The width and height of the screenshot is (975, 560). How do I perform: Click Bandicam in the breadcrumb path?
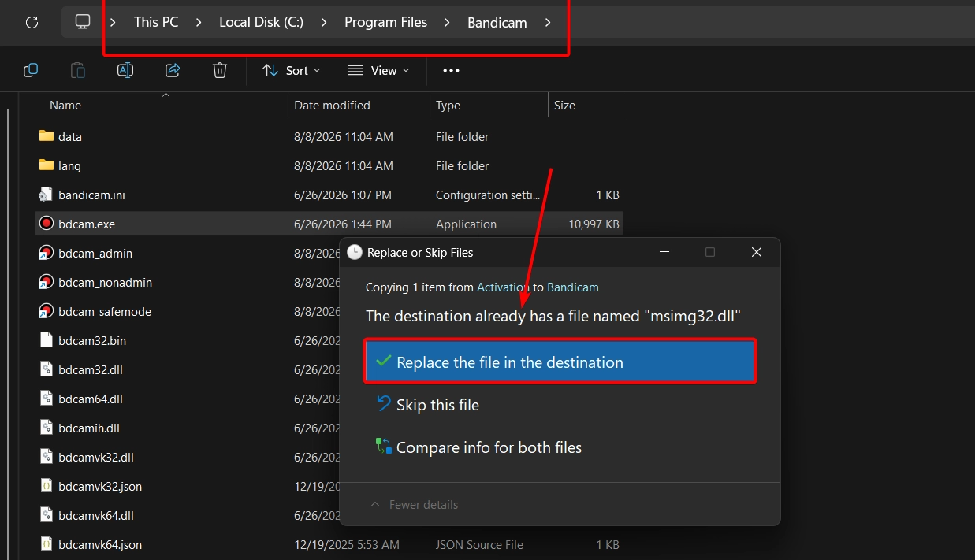click(x=497, y=22)
